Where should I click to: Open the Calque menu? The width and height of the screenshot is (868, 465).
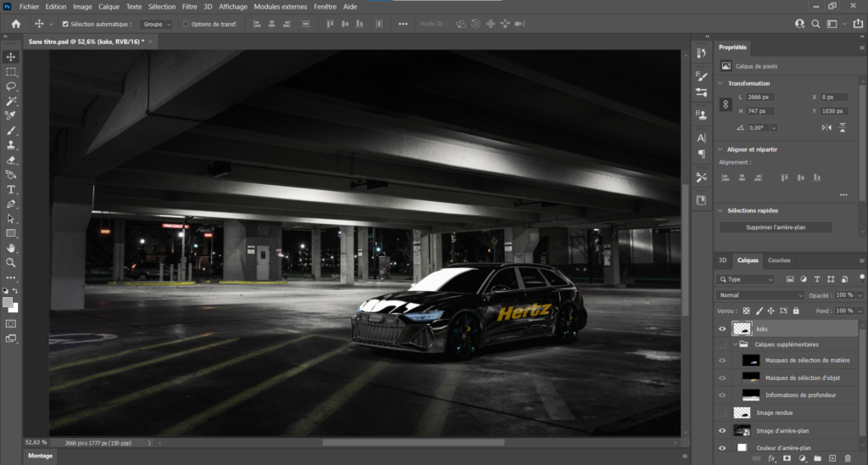109,7
